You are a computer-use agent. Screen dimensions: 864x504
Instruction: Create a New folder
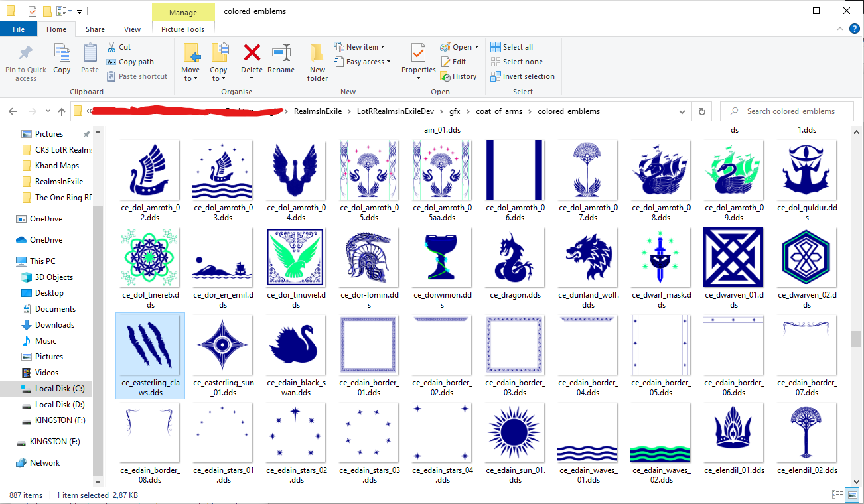tap(317, 61)
